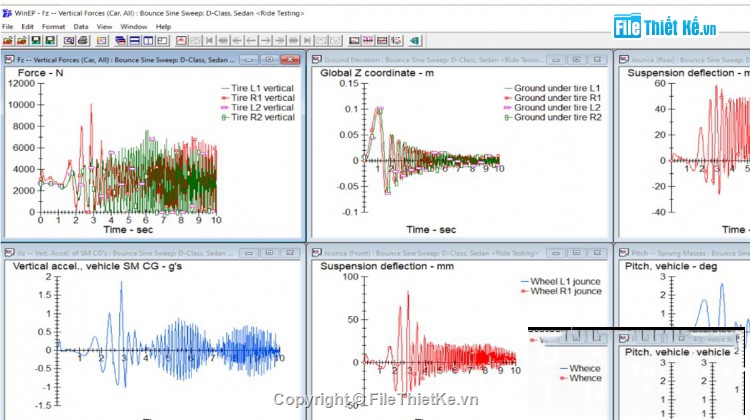Activate the Jounce (Front) window title bar
Screen dimensions: 750x420
459,253
